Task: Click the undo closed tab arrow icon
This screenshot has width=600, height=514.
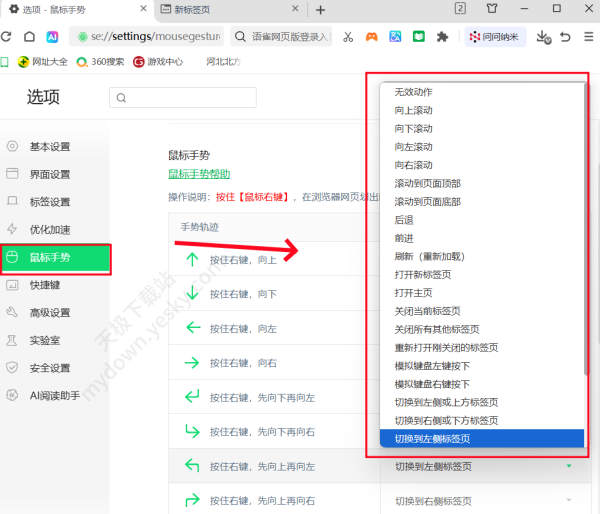Action: [566, 37]
